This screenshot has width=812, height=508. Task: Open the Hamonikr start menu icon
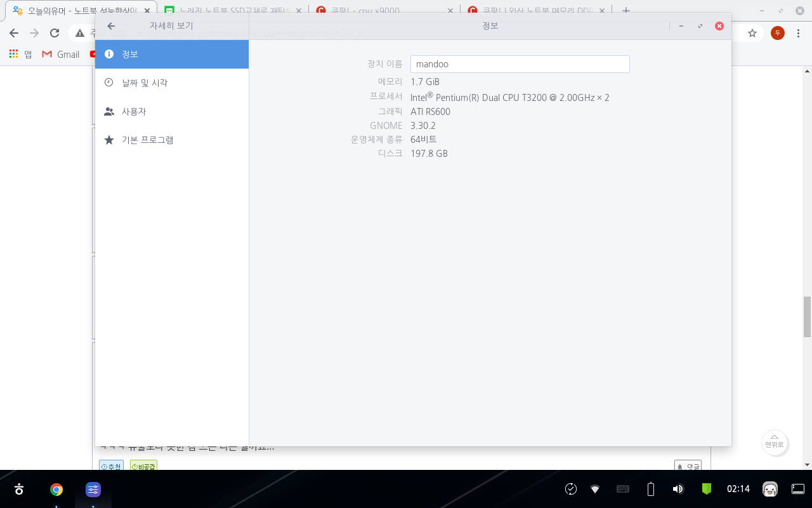(19, 489)
